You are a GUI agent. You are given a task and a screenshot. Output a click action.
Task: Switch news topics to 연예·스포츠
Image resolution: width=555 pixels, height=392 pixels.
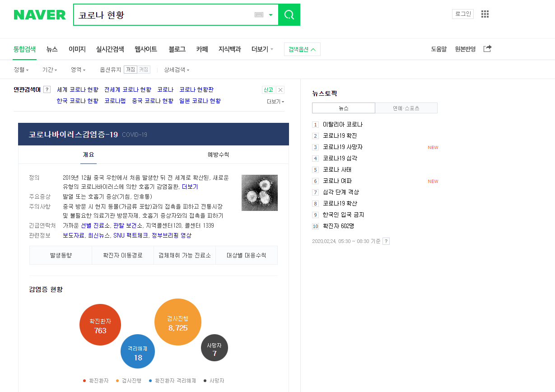pos(406,108)
